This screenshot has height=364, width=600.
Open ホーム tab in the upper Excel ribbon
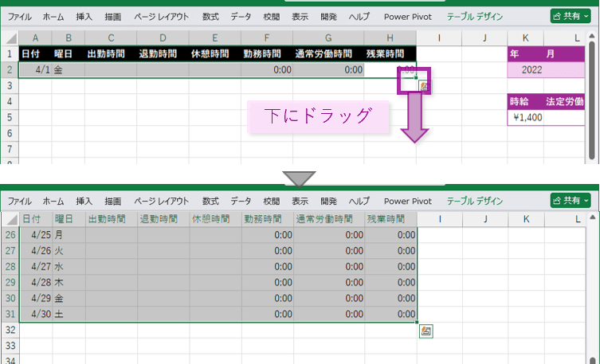(x=53, y=17)
